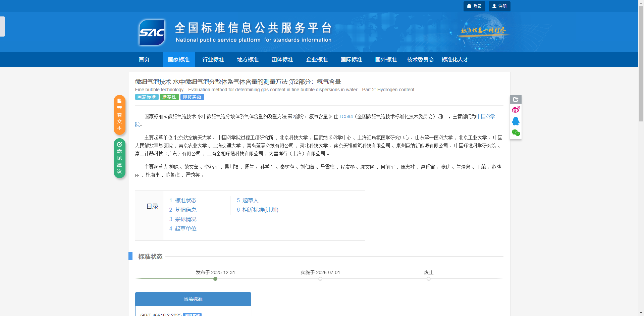
Task: Go to the 首页 nav tab
Action: click(x=144, y=59)
